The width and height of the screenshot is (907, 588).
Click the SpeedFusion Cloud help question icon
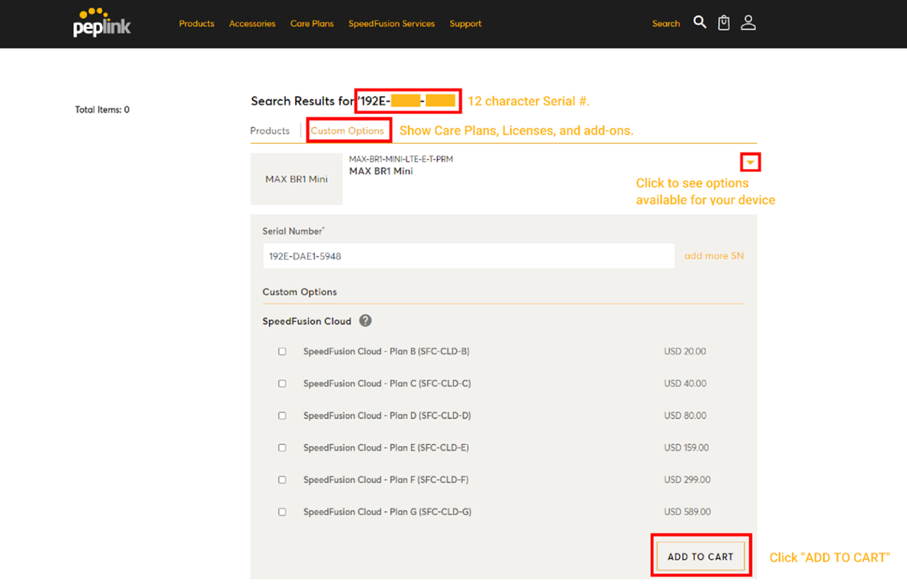click(366, 321)
